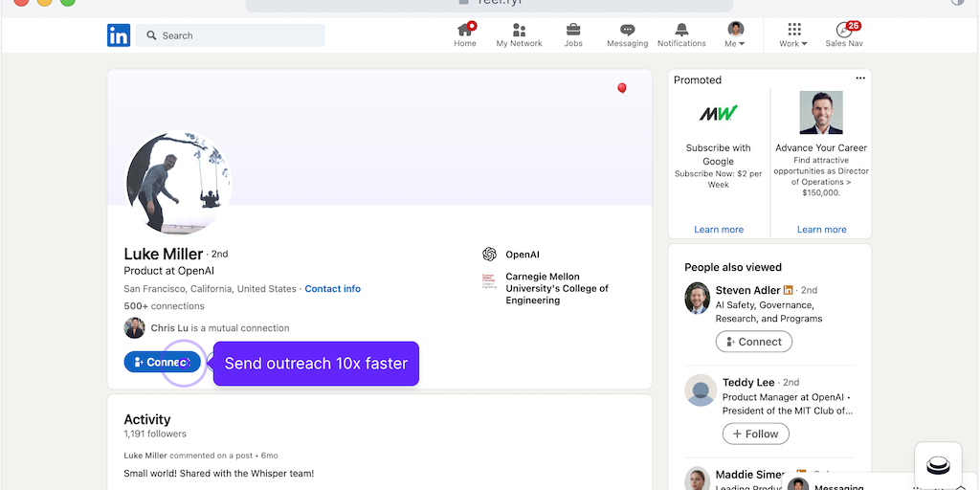Image resolution: width=980 pixels, height=490 pixels.
Task: Expand the Work apps grid menu
Action: pyautogui.click(x=793, y=35)
